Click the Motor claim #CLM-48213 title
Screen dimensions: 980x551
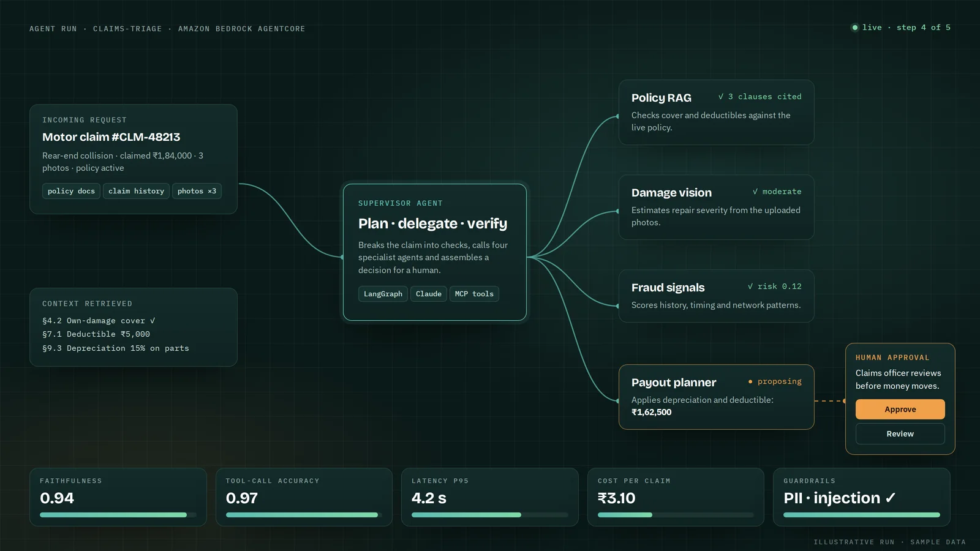(x=111, y=137)
